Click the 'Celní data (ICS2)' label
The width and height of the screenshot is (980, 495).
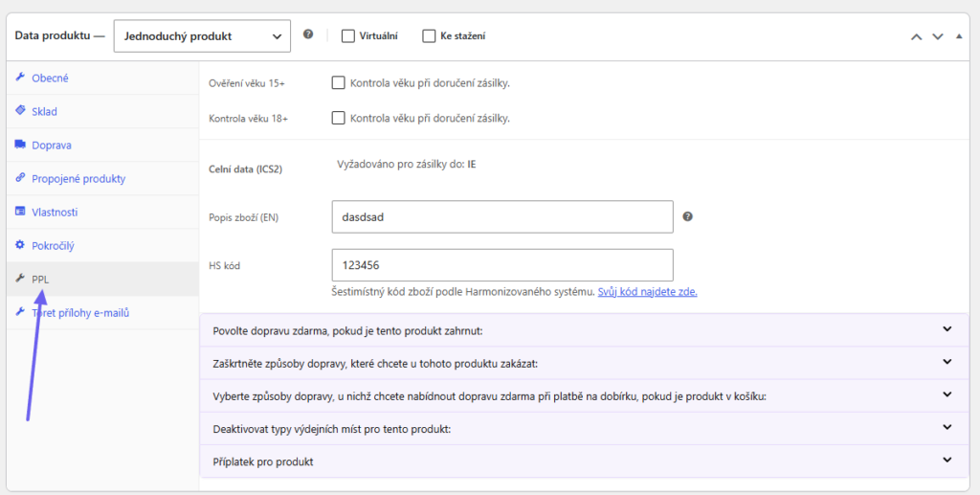[x=245, y=169]
